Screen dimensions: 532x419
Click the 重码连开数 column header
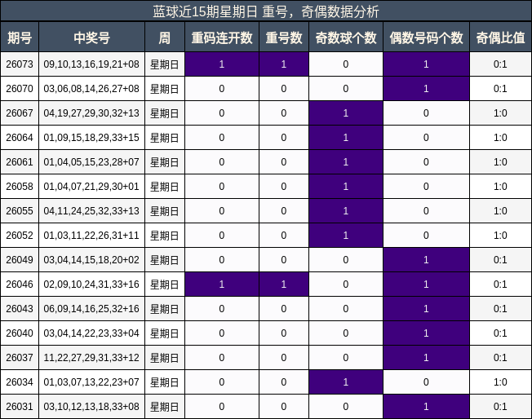pos(222,37)
